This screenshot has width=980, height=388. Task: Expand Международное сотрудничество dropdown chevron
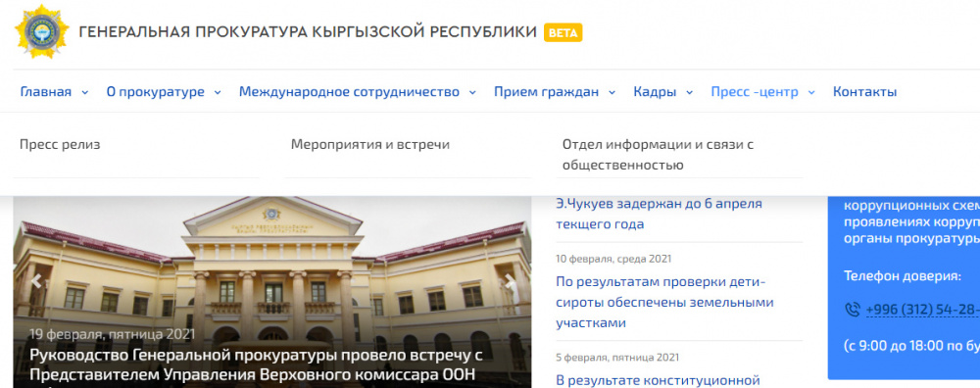tap(472, 92)
